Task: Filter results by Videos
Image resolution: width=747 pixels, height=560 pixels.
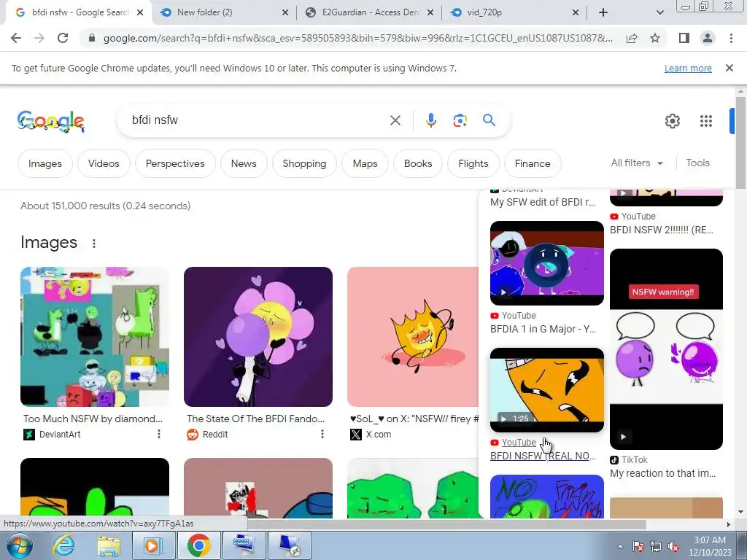Action: [104, 163]
